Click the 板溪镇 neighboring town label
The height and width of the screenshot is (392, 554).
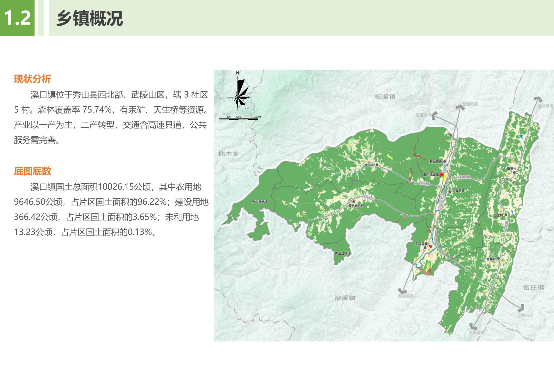[x=385, y=97]
